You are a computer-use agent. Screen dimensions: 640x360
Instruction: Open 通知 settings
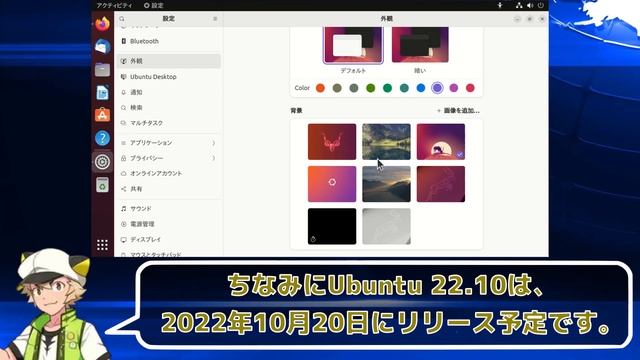pos(169,92)
